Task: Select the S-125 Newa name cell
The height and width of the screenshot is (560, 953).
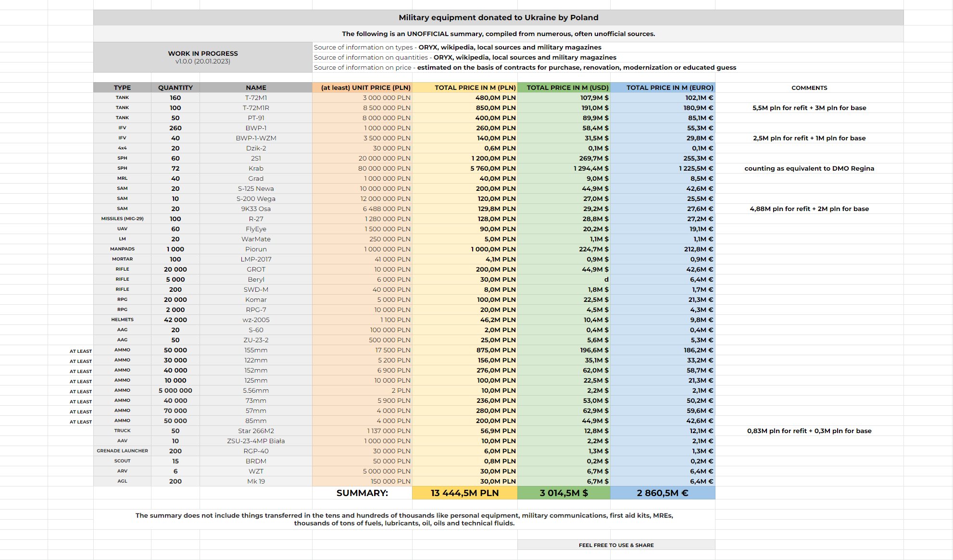Action: click(256, 188)
